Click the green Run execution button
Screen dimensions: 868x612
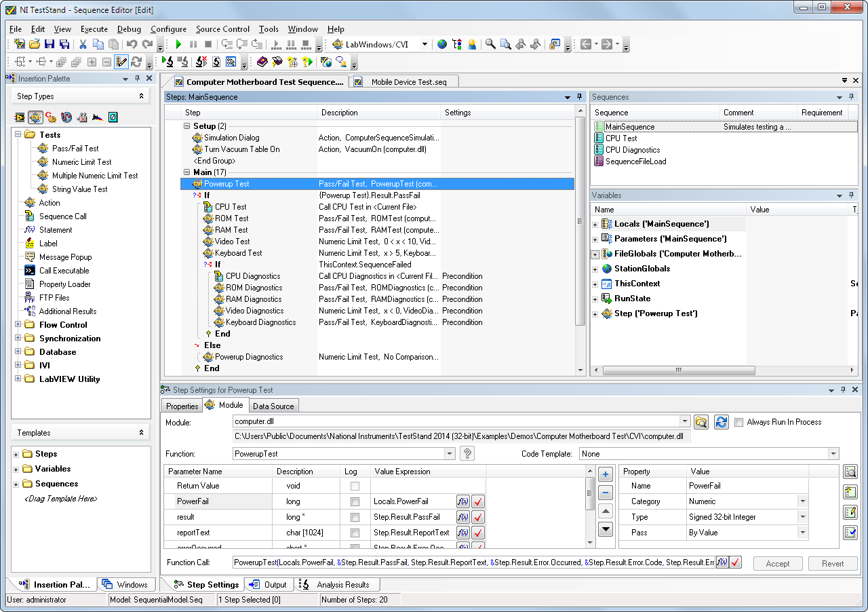(x=178, y=44)
